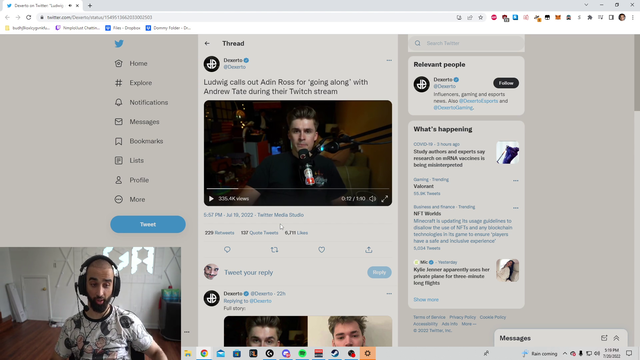The image size is (640, 360).
Task: Open the Twitter Media Studio link
Action: [x=280, y=215]
